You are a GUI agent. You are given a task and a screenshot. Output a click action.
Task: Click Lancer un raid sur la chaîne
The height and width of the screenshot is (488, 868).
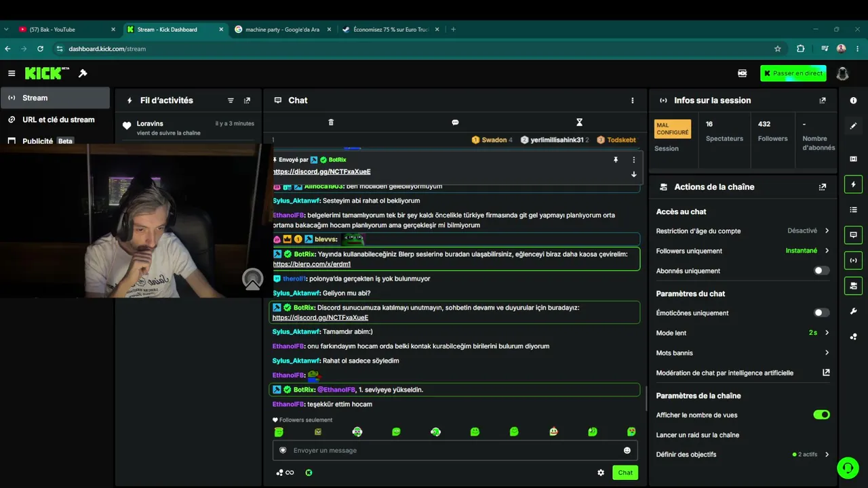(698, 435)
